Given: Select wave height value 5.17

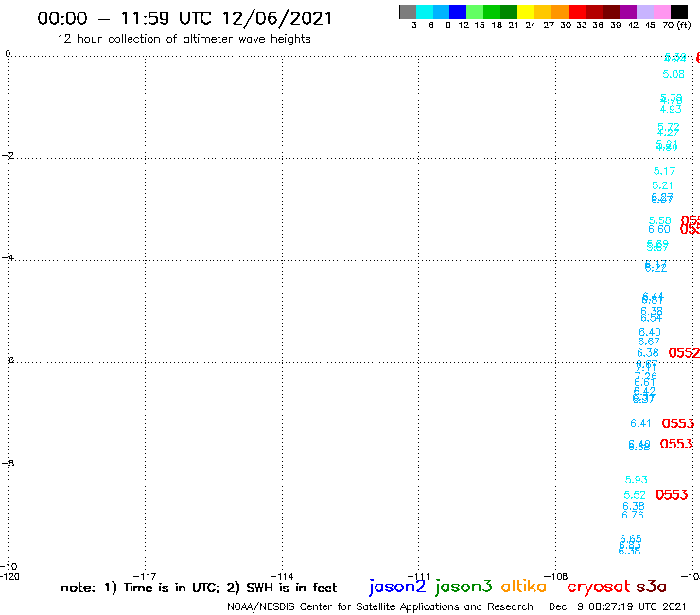Looking at the screenshot, I should 664,171.
